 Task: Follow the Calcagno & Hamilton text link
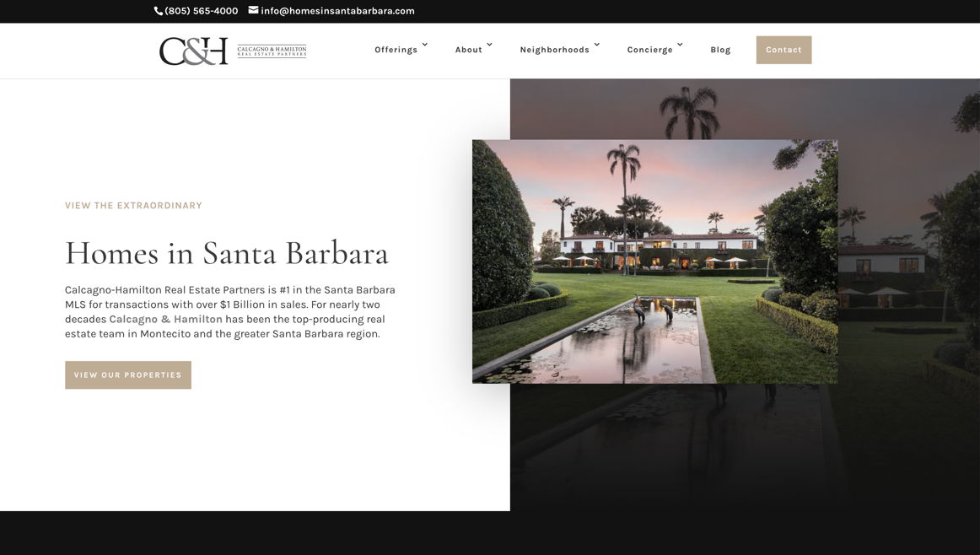[165, 320]
